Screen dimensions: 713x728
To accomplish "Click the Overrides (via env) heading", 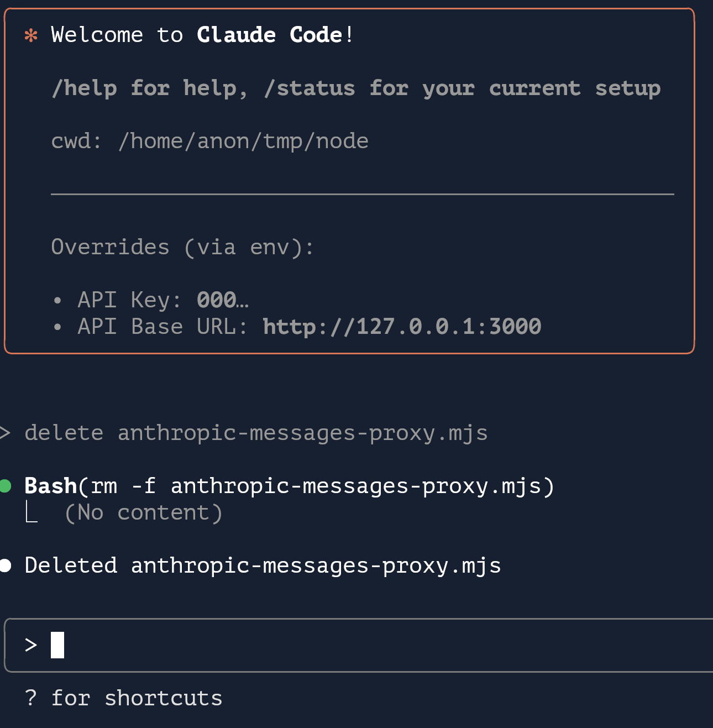I will click(x=182, y=247).
